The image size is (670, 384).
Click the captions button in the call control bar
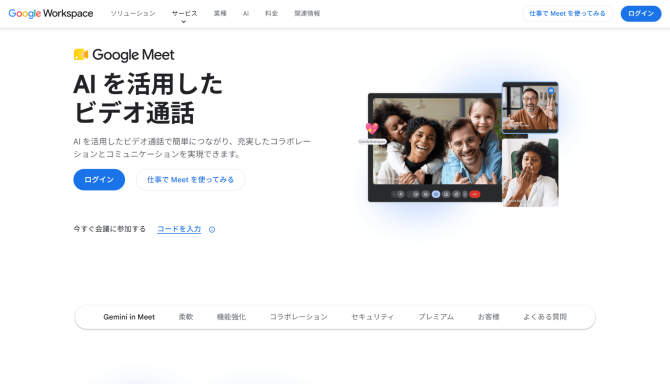coord(426,194)
